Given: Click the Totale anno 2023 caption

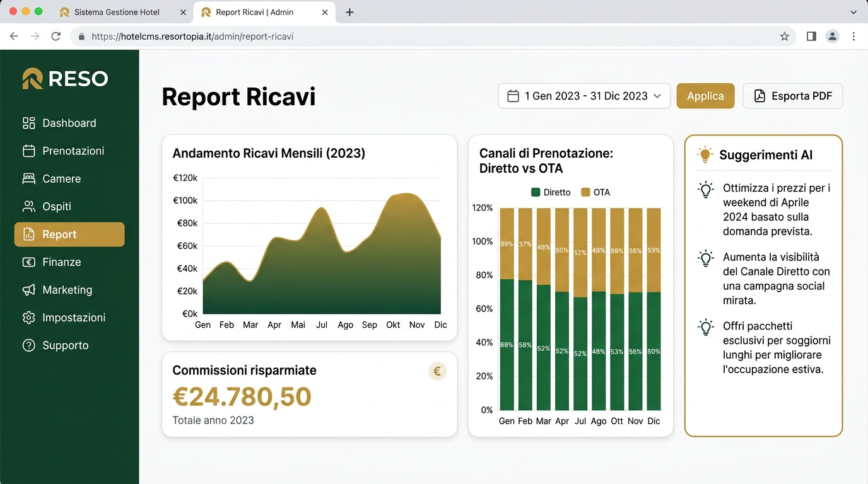Looking at the screenshot, I should pos(213,420).
